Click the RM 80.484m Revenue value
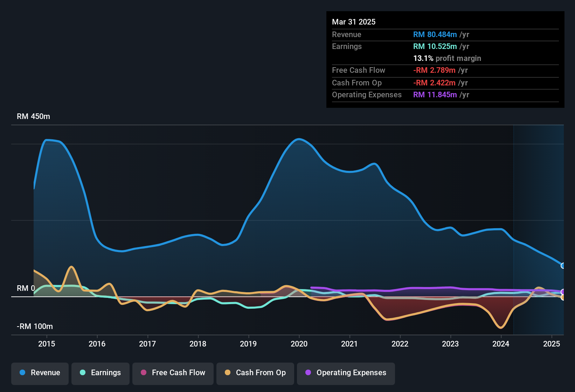This screenshot has height=392, width=575. point(435,35)
